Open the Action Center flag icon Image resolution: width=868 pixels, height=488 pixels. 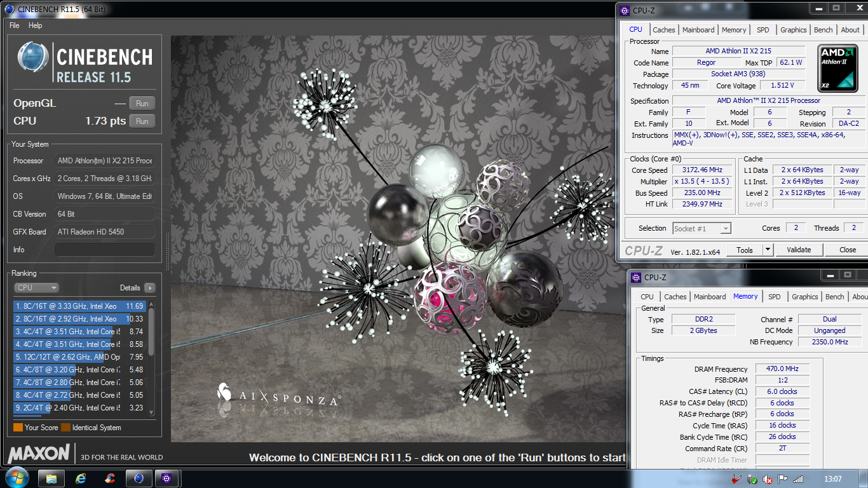pos(783,479)
